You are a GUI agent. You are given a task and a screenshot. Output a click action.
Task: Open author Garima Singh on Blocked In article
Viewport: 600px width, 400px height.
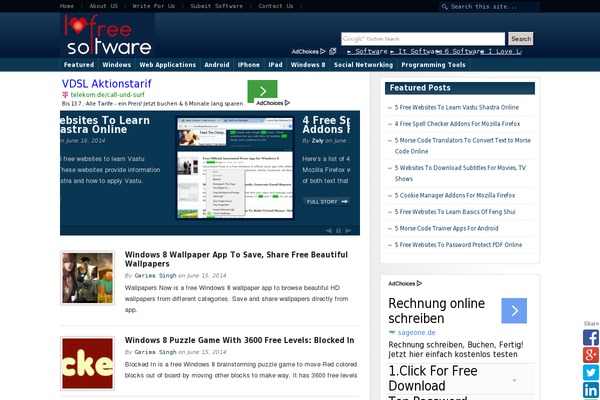point(155,352)
